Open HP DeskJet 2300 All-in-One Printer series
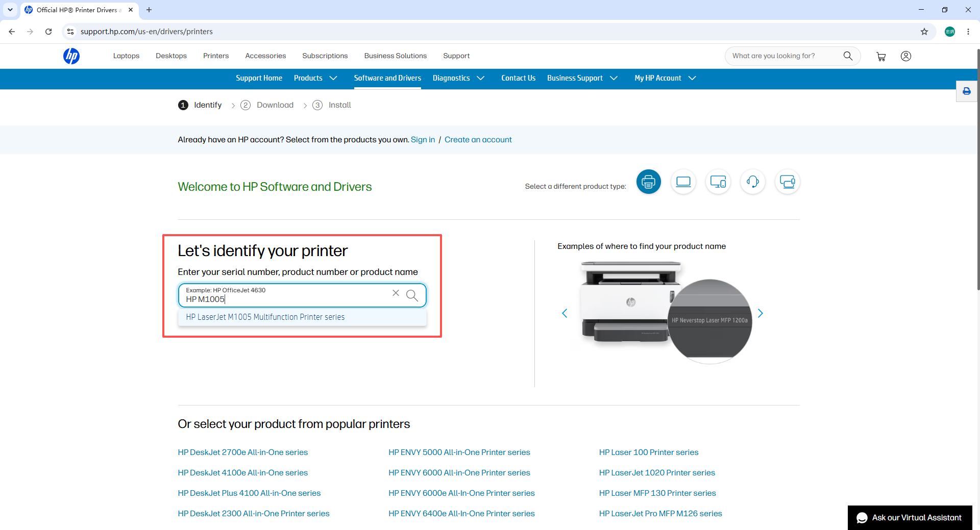This screenshot has width=980, height=530. click(x=254, y=514)
